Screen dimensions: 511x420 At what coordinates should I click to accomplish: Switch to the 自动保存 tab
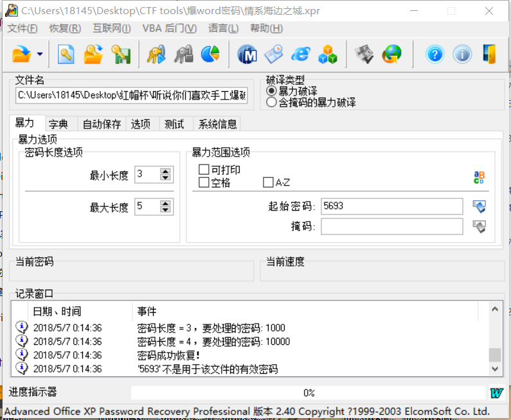[x=102, y=124]
